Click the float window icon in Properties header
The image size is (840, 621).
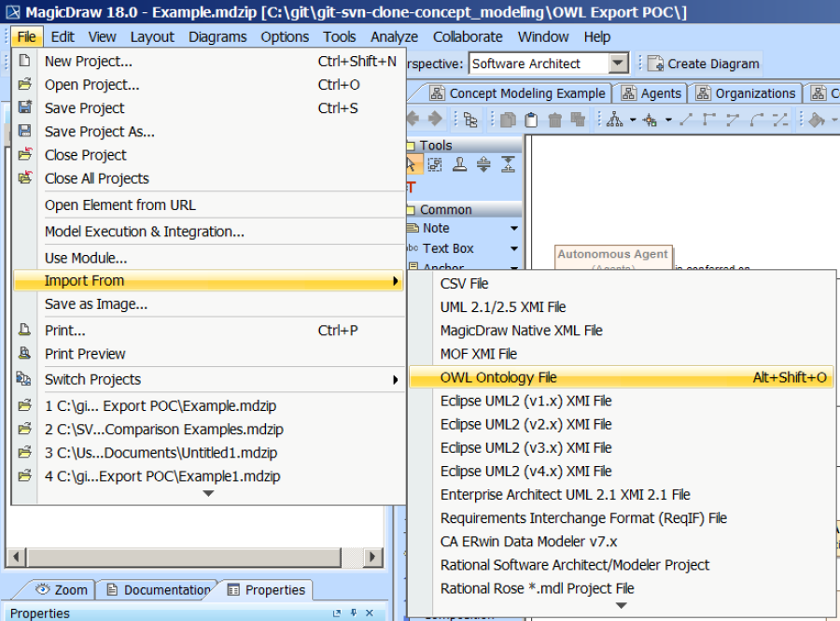(336, 613)
